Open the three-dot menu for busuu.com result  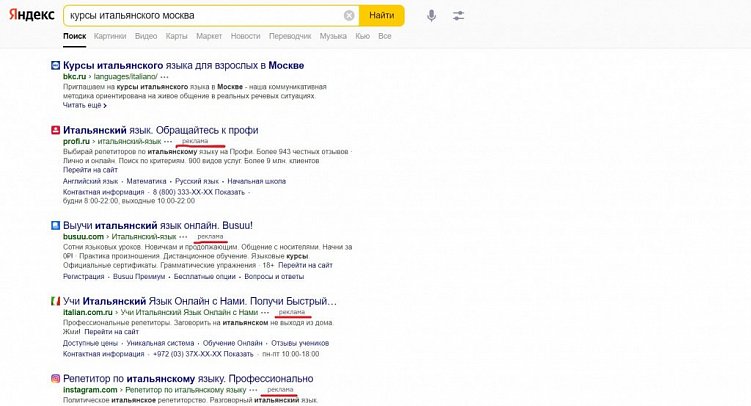click(x=183, y=237)
